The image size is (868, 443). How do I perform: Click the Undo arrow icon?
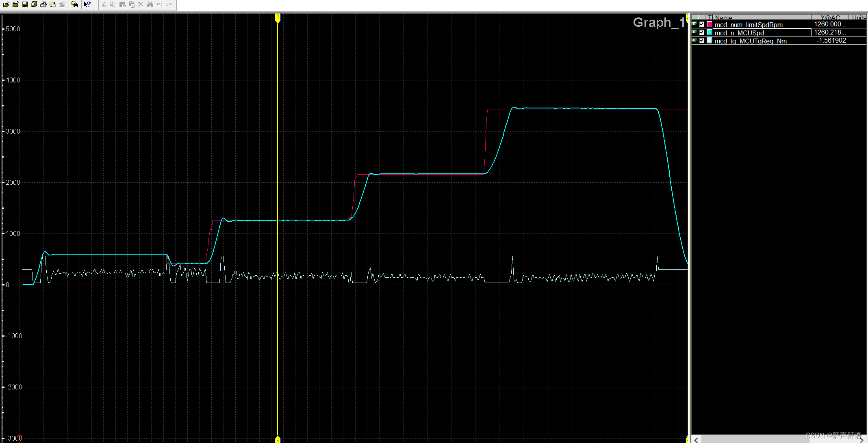[x=160, y=4]
